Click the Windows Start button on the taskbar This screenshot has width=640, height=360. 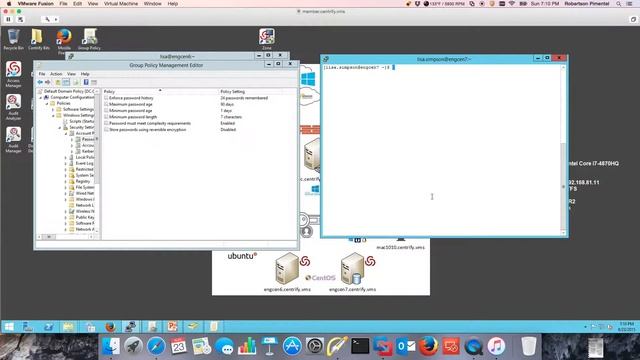pos(9,327)
